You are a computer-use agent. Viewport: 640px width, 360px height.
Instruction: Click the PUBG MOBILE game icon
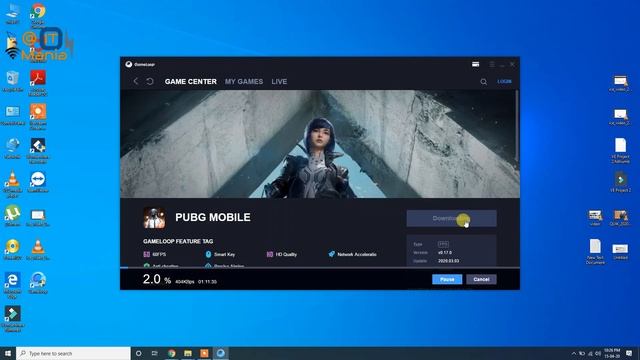pos(154,218)
